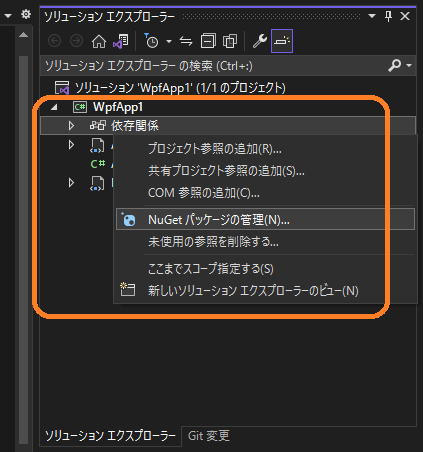The image size is (423, 452).
Task: Switch between solution and folder views
Action: tap(121, 41)
